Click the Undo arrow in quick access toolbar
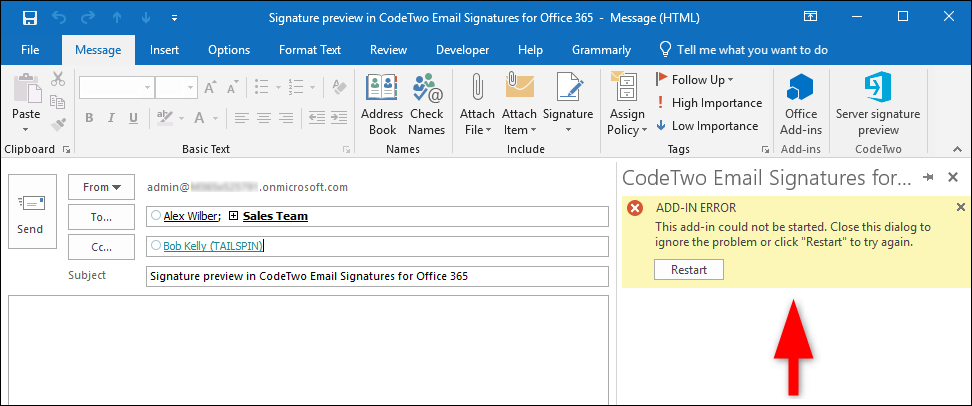Image resolution: width=972 pixels, height=406 pixels. (x=59, y=18)
